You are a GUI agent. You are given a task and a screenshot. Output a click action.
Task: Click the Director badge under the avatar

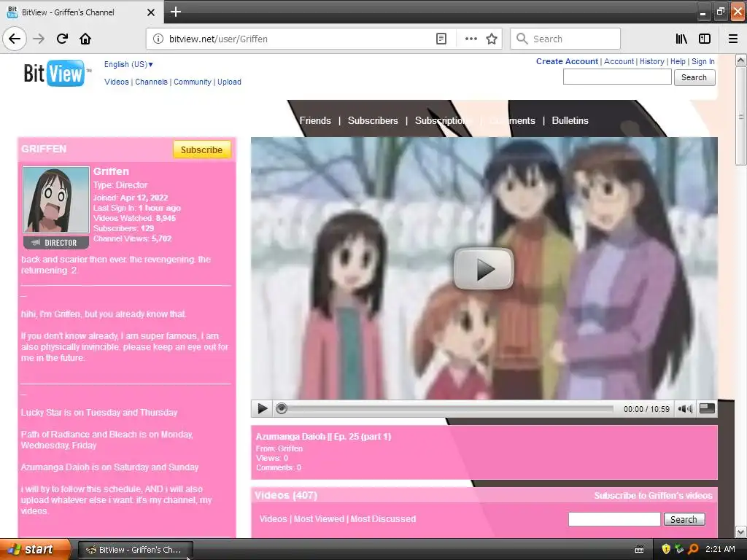coord(56,242)
